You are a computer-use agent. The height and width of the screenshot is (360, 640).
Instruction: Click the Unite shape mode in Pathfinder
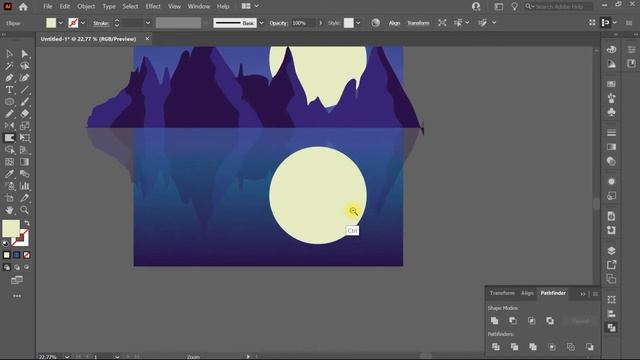(x=495, y=321)
